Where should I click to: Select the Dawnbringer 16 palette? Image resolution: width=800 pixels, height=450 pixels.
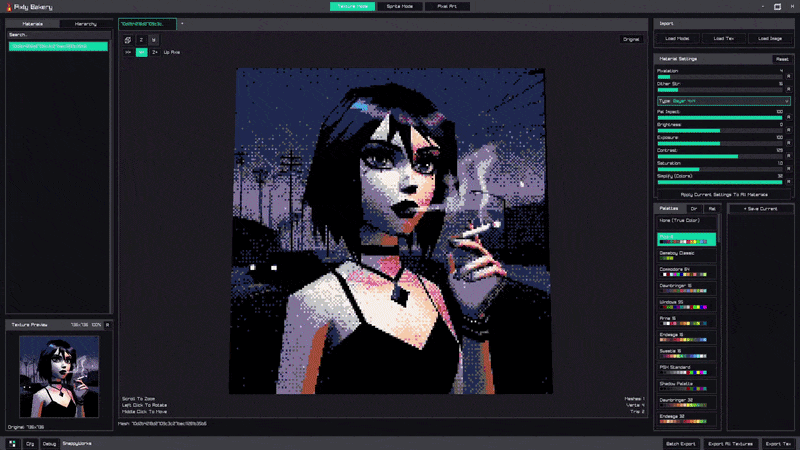click(686, 288)
